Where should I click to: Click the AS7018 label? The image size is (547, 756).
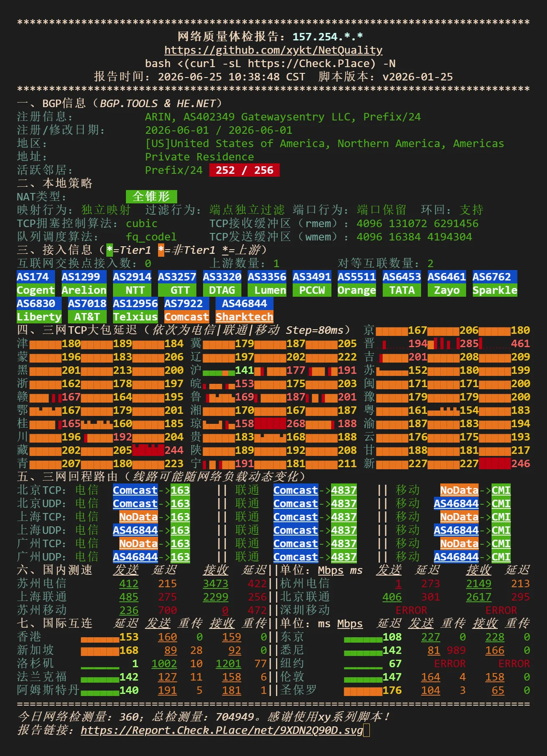[87, 303]
